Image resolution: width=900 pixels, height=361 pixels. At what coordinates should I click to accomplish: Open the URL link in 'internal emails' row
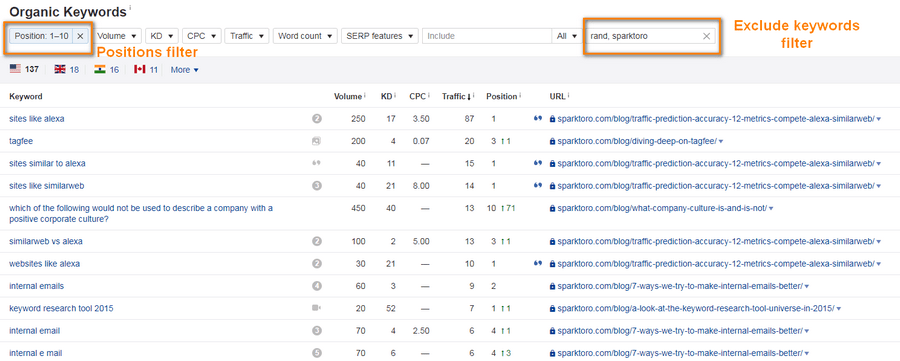point(680,286)
